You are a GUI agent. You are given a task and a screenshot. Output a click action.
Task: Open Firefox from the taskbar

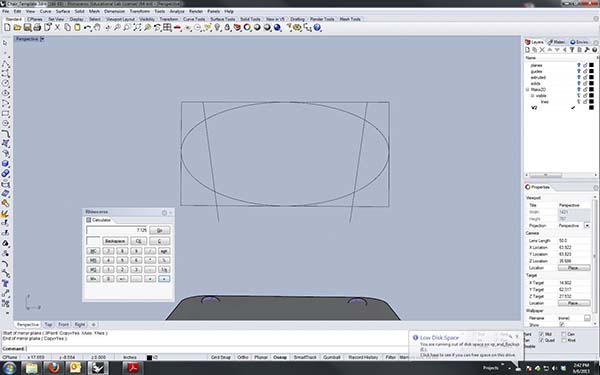54,368
